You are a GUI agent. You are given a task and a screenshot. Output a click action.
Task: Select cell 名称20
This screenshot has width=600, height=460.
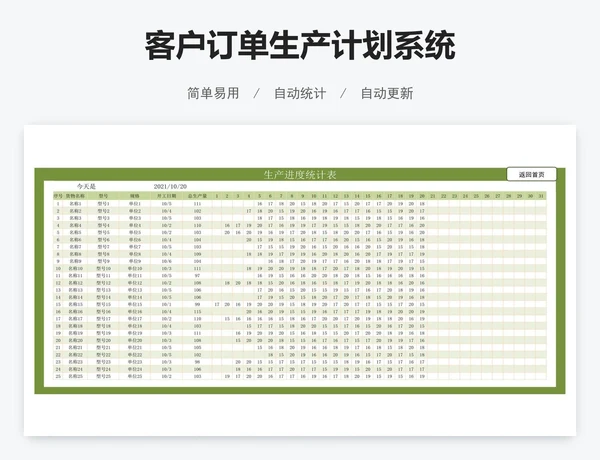pos(75,340)
